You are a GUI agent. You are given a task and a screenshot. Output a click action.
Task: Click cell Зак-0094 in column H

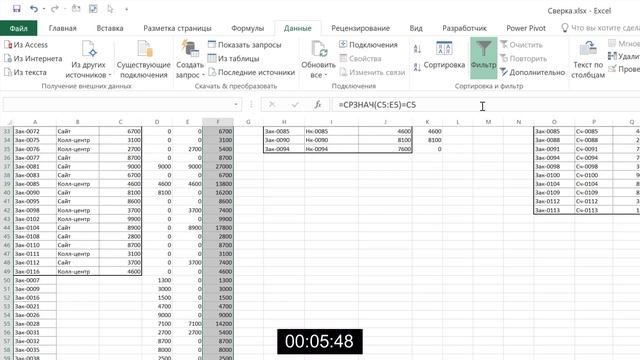coord(284,149)
